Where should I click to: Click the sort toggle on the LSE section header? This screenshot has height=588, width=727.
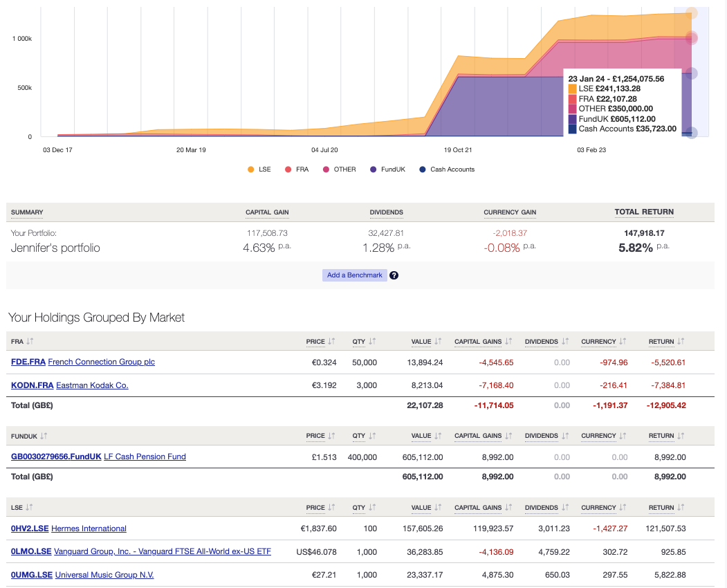point(30,507)
